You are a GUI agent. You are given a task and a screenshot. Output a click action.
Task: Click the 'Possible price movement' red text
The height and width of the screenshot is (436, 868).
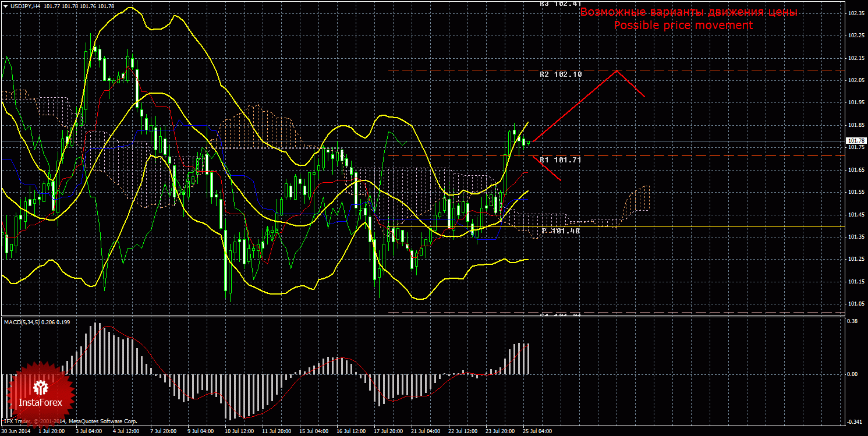coord(683,26)
